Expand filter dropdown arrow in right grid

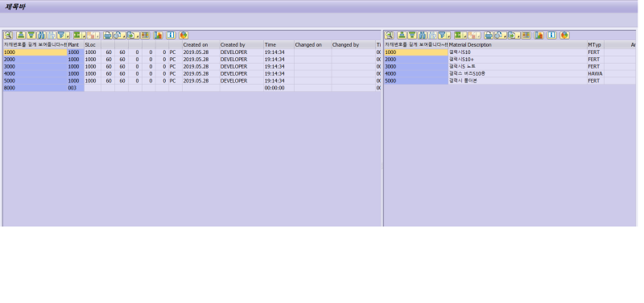click(x=448, y=35)
